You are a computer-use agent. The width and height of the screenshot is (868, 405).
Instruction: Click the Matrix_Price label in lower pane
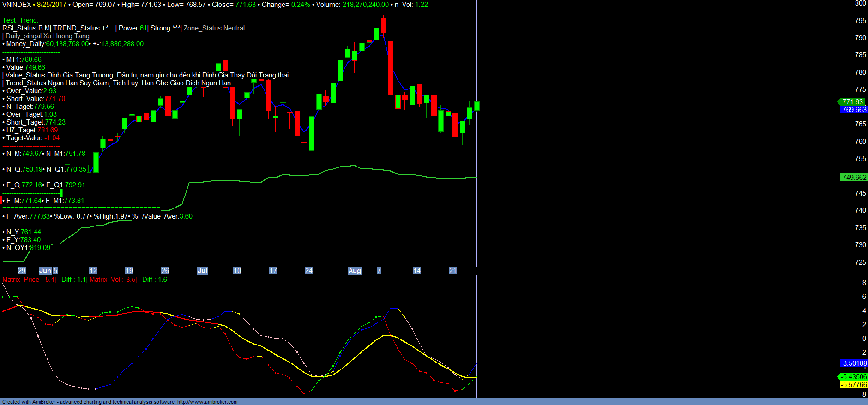[21, 280]
